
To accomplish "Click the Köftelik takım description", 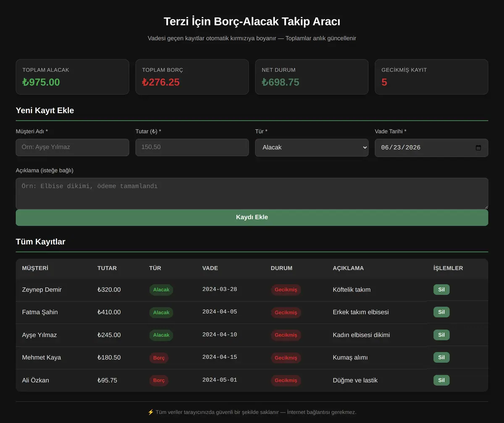I will coord(352,290).
